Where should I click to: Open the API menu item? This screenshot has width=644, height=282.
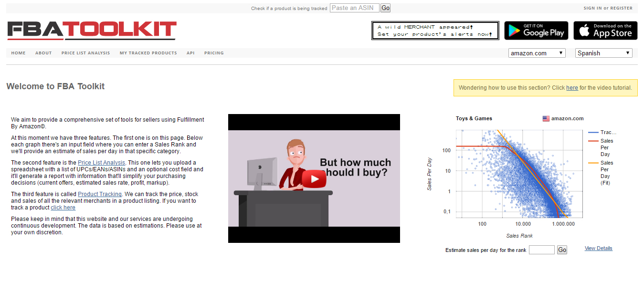pos(190,53)
